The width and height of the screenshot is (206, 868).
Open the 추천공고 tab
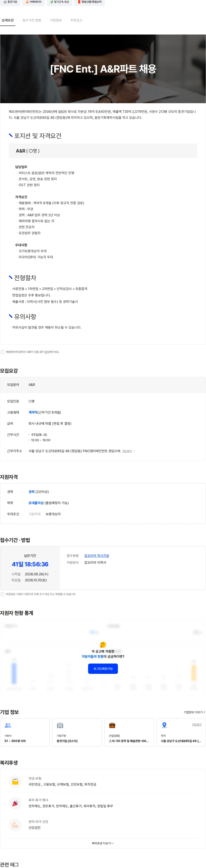(76, 20)
